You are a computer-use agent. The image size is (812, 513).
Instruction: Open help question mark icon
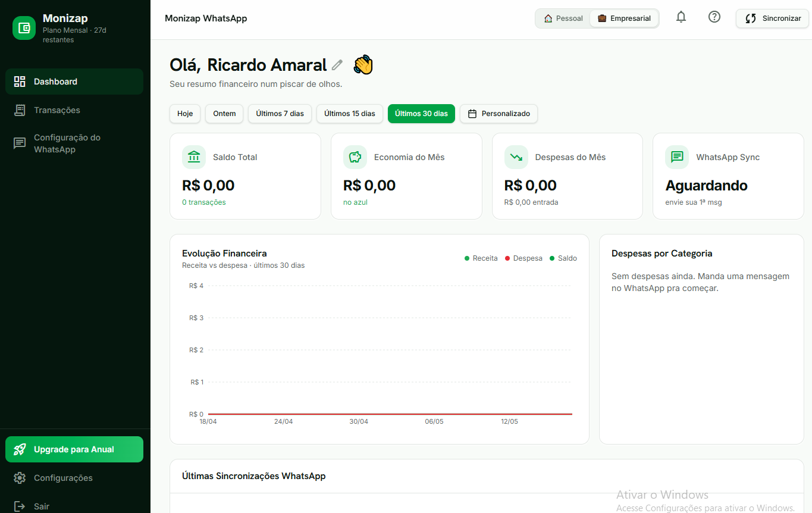[714, 17]
